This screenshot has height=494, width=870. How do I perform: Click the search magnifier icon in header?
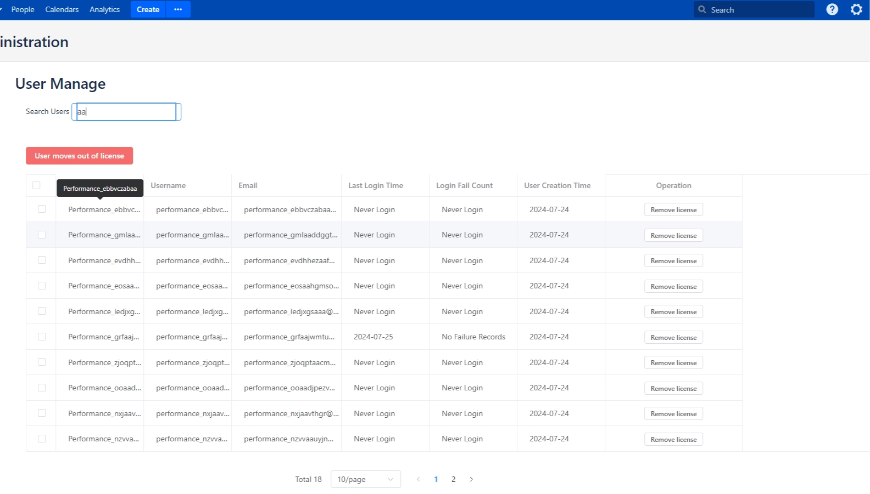pyautogui.click(x=703, y=10)
